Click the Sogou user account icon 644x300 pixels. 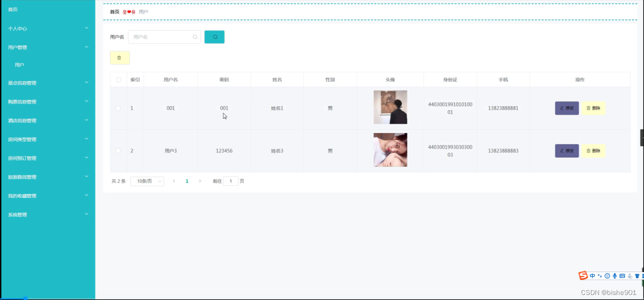point(630,276)
